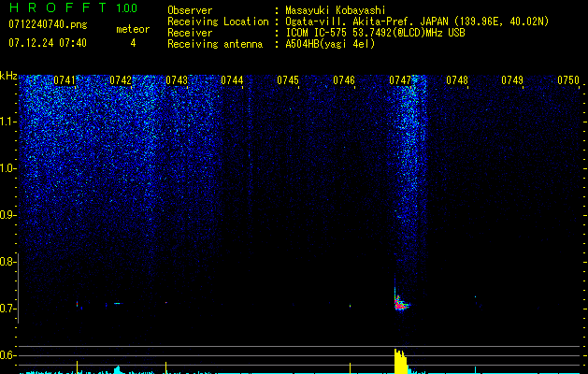Click the large yellow power peak at 0747
Screen dimensions: 588x374
(x=400, y=361)
